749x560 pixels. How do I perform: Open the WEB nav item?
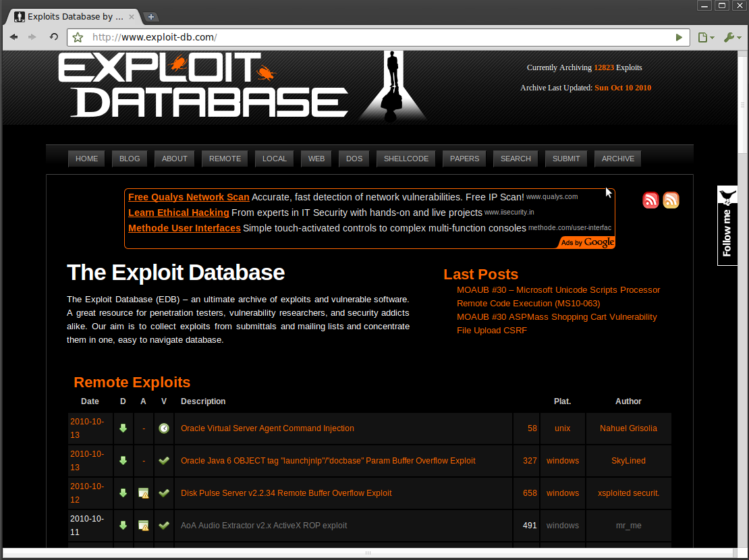coord(316,159)
